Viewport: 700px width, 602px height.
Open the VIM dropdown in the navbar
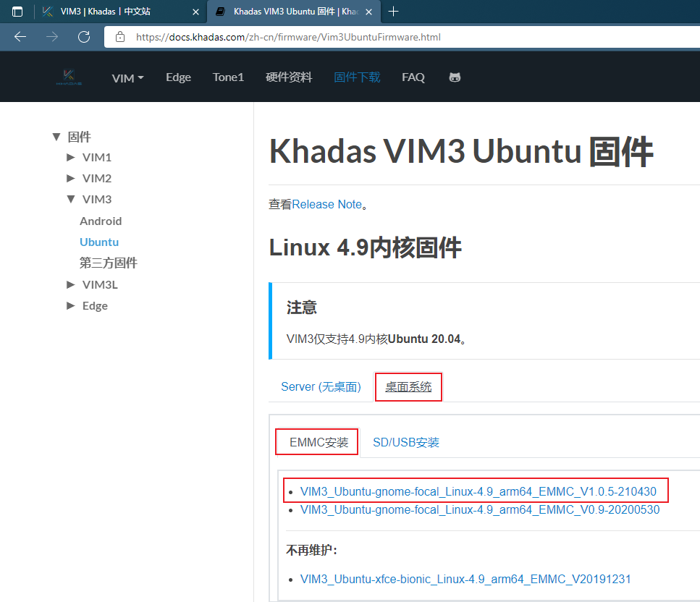pyautogui.click(x=127, y=77)
